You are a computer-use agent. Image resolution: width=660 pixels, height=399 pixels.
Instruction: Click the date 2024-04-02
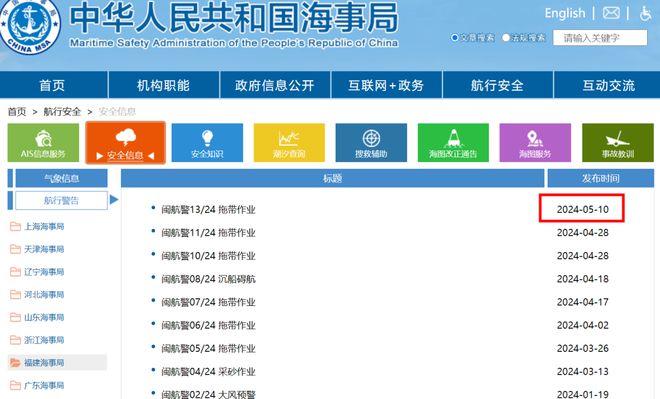(583, 325)
